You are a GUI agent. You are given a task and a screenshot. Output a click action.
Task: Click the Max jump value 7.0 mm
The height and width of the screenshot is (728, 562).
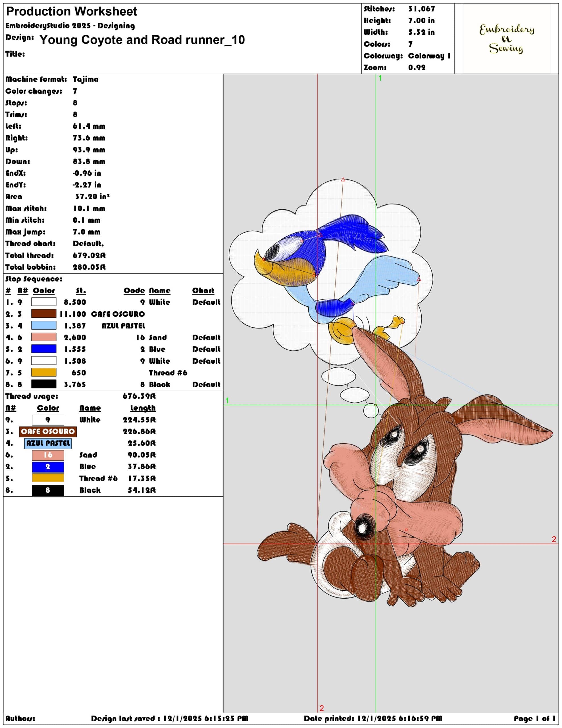[87, 232]
